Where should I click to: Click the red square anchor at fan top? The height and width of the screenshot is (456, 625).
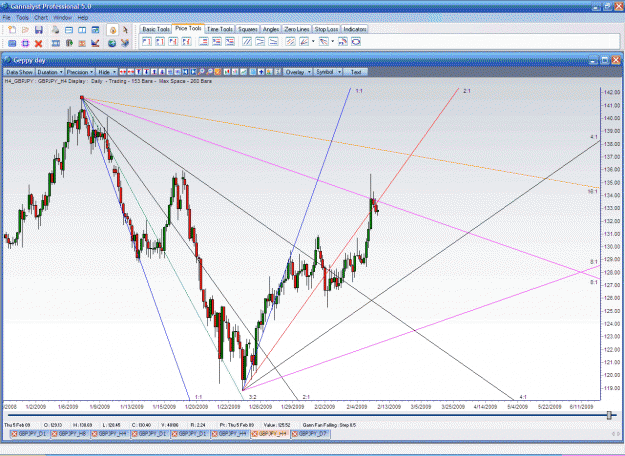[82, 97]
